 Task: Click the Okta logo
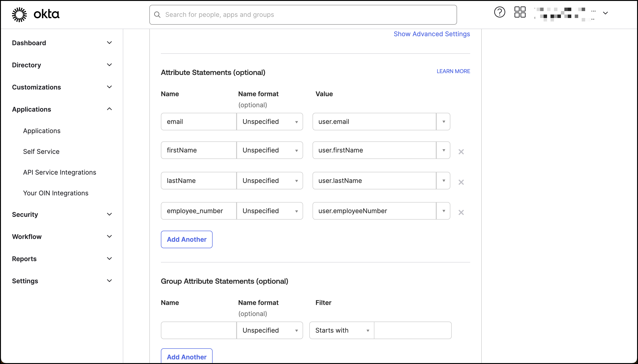(x=36, y=14)
